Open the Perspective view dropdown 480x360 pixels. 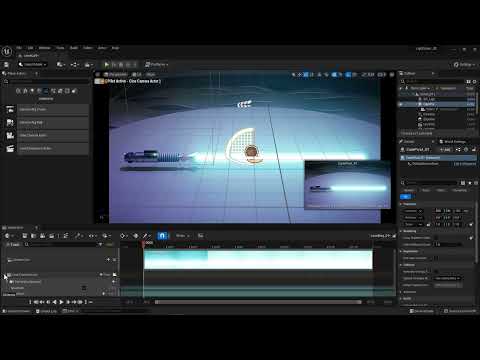[x=115, y=74]
